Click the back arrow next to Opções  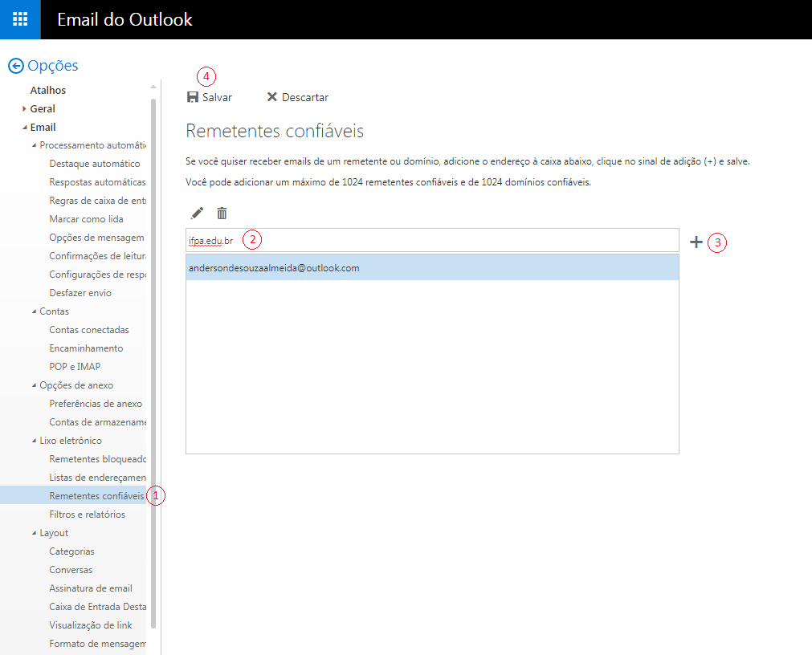(x=16, y=66)
